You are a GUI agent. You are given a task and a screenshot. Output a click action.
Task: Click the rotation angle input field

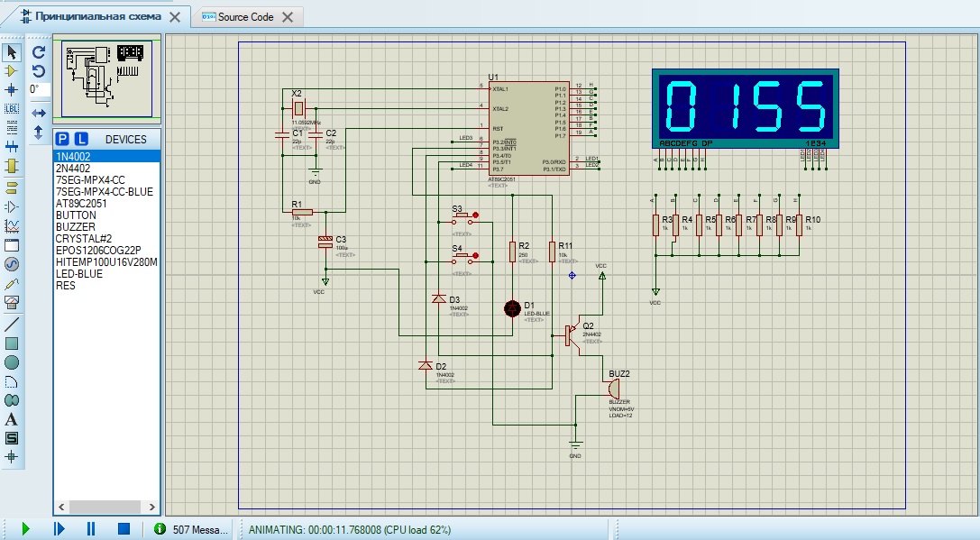pos(40,89)
